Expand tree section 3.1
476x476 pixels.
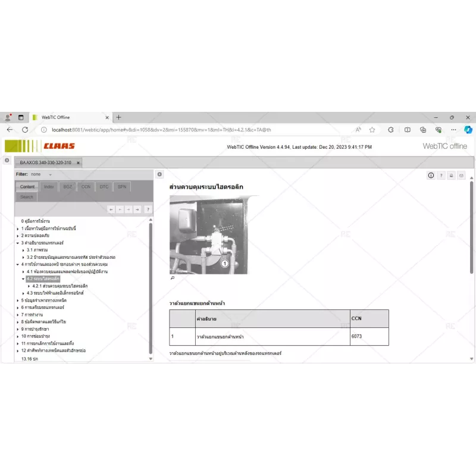click(x=23, y=250)
